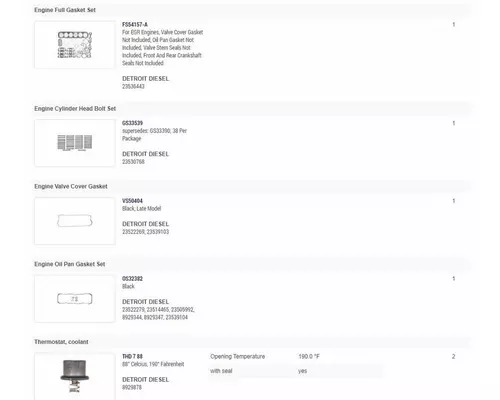
Task: Click the Engine Oil Pan Gasket Set heading
Action: click(70, 264)
